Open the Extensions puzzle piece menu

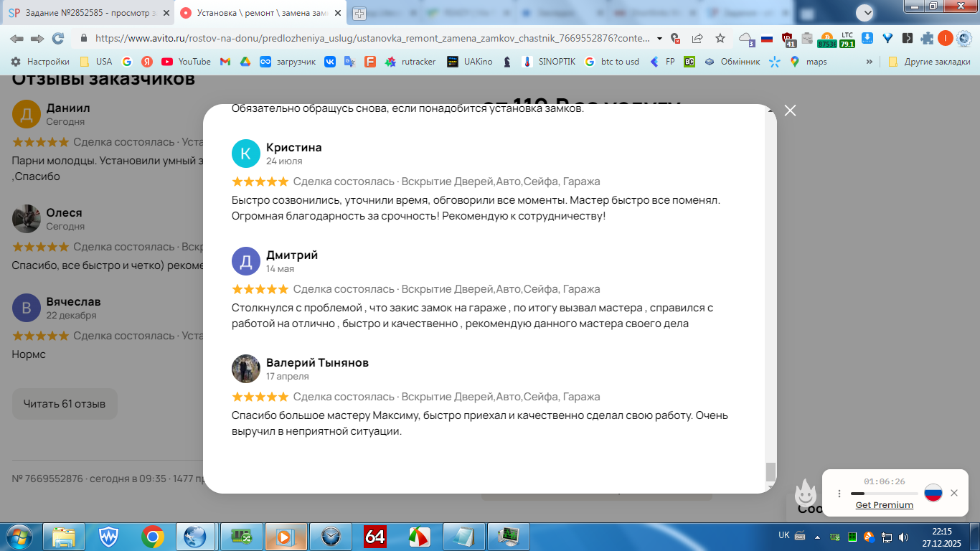tap(928, 39)
